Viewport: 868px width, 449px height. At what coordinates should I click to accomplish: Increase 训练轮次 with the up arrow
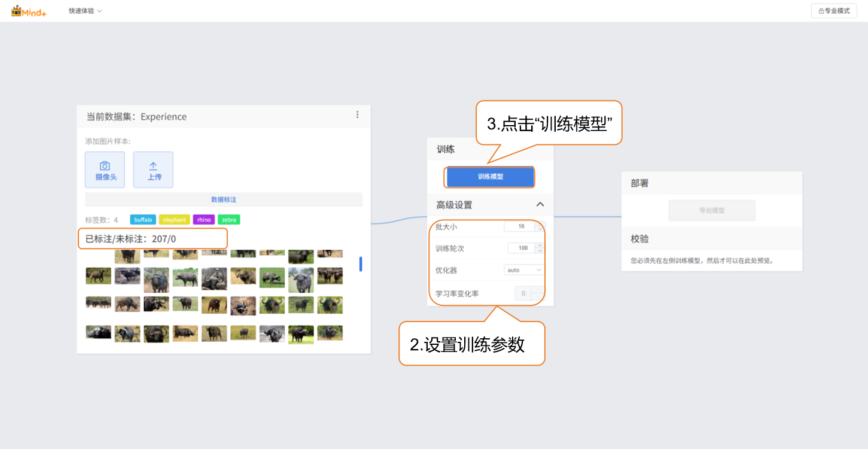coord(541,245)
